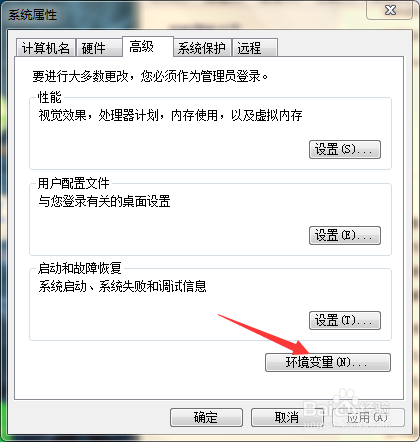This screenshot has width=420, height=442.
Task: Click the 应用(A) button
Action: (x=368, y=417)
